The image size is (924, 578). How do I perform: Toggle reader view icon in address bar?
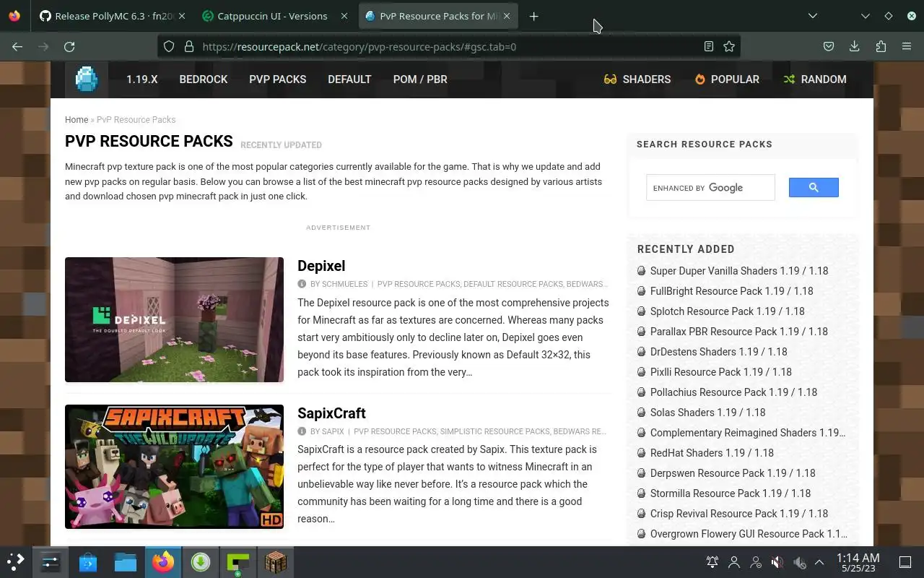tap(709, 46)
